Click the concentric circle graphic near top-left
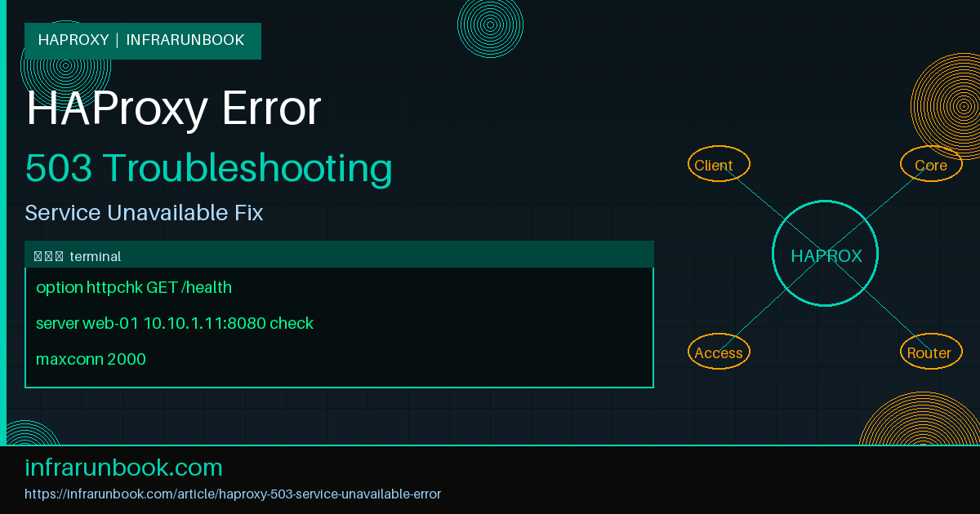The image size is (980, 514). 65,65
